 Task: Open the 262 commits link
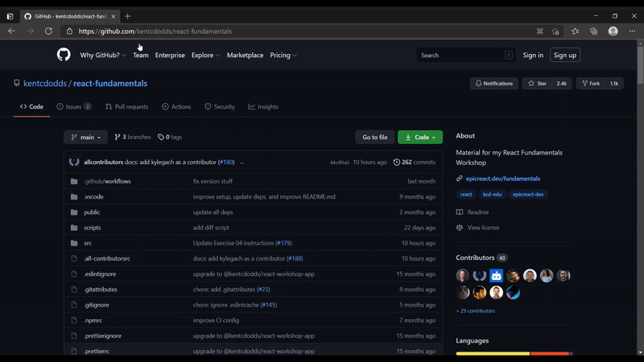click(x=415, y=162)
